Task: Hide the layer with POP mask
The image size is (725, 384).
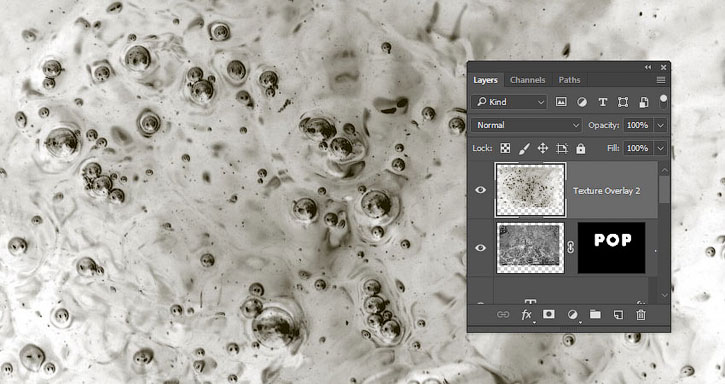Action: (x=480, y=248)
